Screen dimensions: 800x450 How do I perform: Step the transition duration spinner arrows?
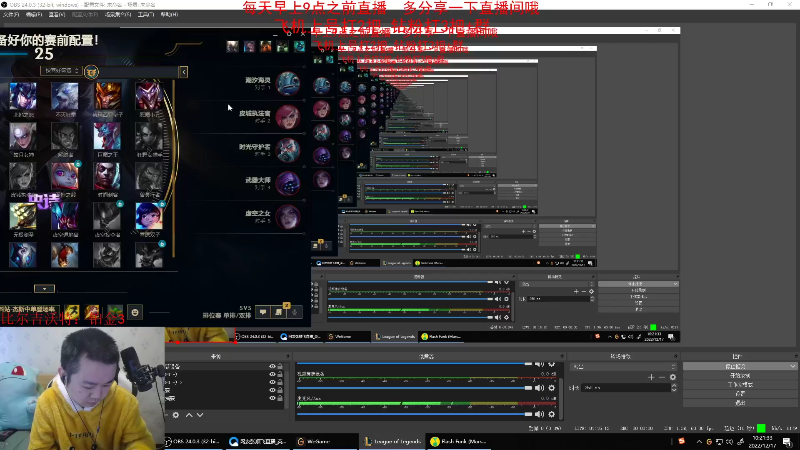click(674, 388)
